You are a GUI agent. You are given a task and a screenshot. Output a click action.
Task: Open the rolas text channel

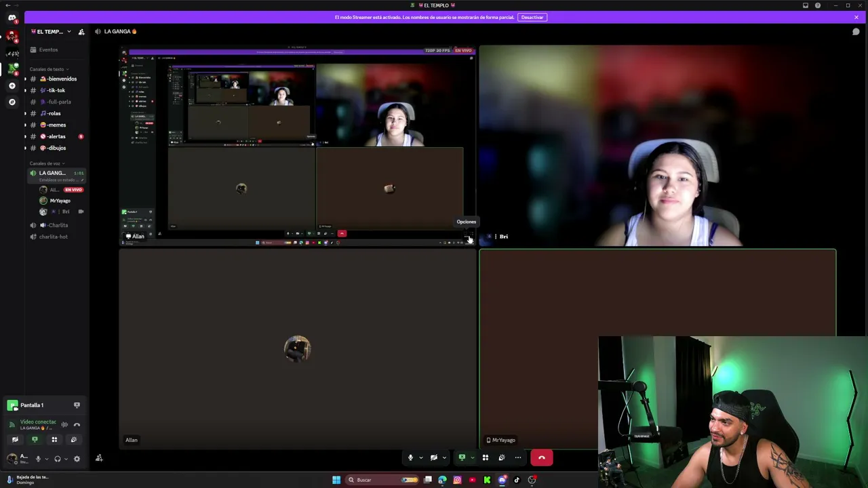pyautogui.click(x=56, y=113)
